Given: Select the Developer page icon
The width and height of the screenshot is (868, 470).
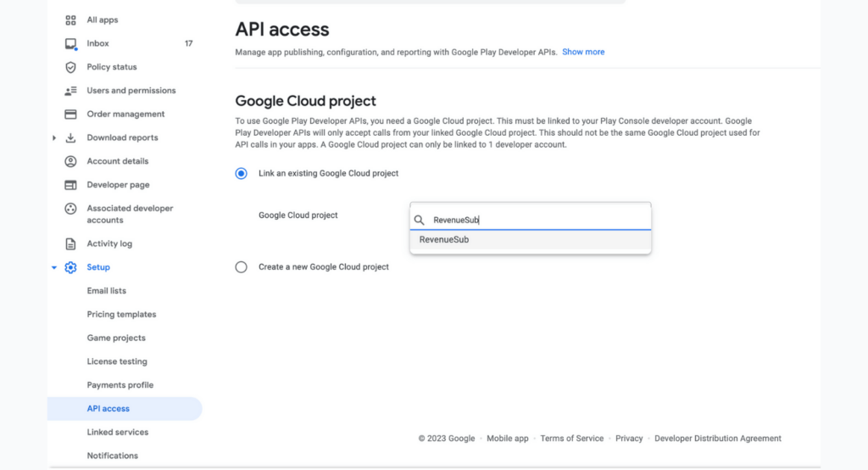Looking at the screenshot, I should [x=70, y=185].
